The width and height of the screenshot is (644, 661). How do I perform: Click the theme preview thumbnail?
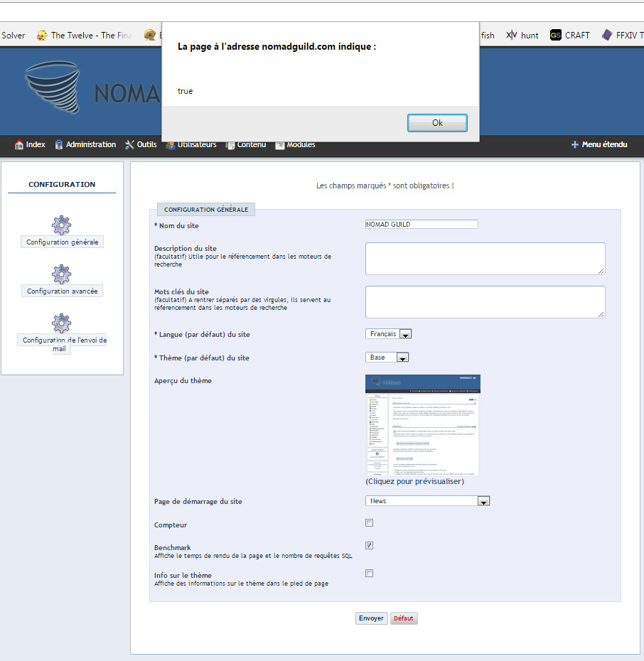pos(423,425)
